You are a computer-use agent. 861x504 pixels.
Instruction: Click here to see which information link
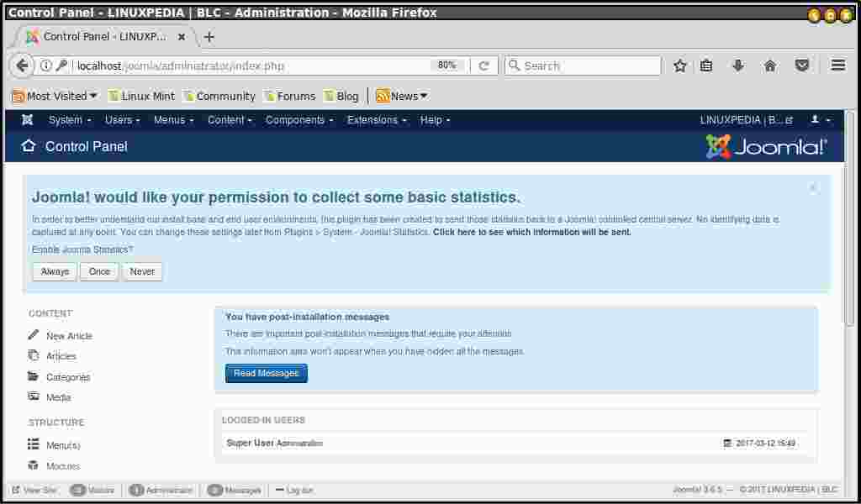[x=533, y=232]
